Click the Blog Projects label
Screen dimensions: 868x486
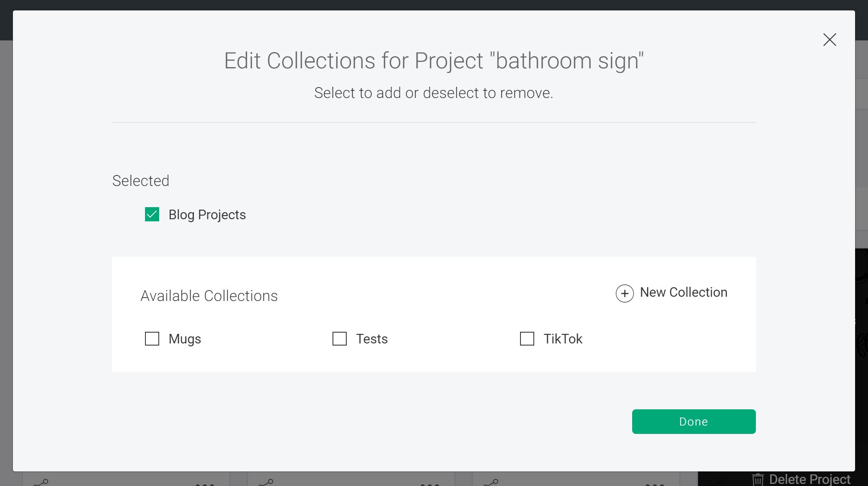pos(207,214)
